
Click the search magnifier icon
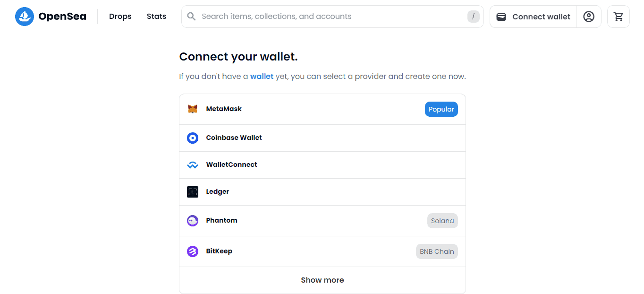191,16
